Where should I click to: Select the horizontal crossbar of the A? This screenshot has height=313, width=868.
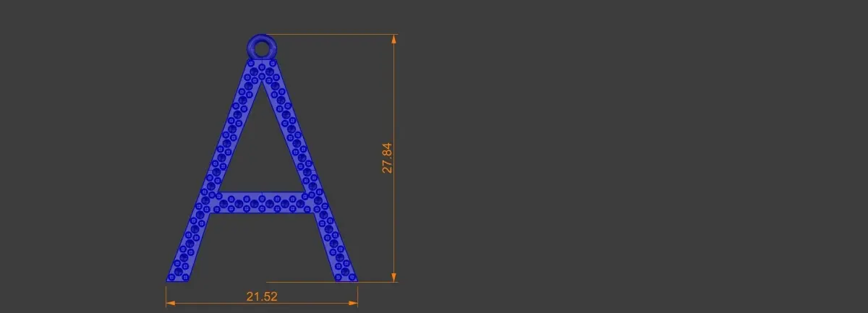261,202
